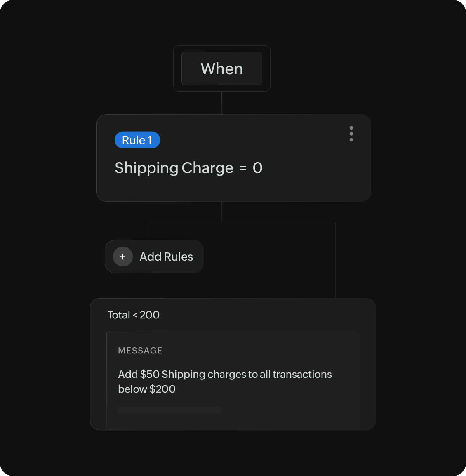This screenshot has height=476, width=466.
Task: Click the equals operator in Rule 1
Action: 243,168
